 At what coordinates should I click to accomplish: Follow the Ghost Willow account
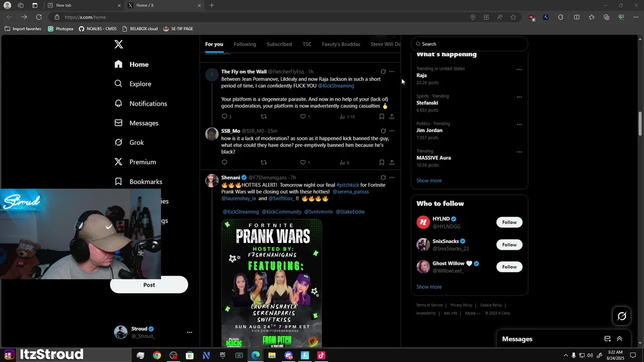pos(509,267)
